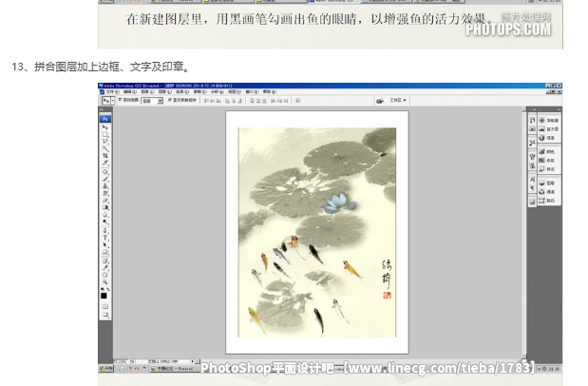
Task: Open the 信息 (Info) panel
Action: 549,138
